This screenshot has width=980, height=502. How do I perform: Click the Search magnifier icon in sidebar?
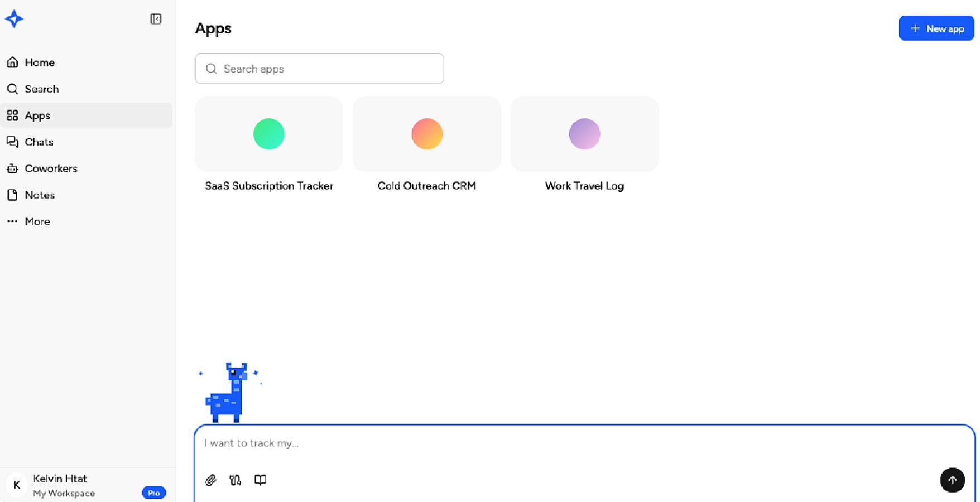12,89
